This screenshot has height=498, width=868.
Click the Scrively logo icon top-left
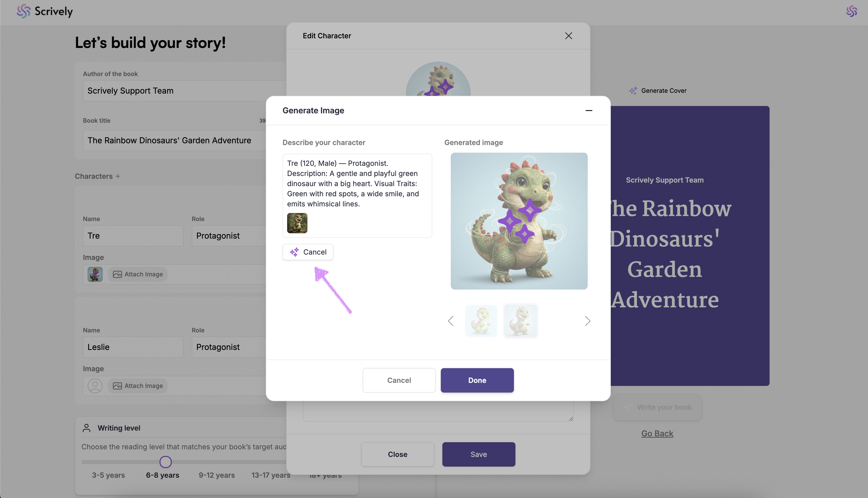[x=24, y=11]
